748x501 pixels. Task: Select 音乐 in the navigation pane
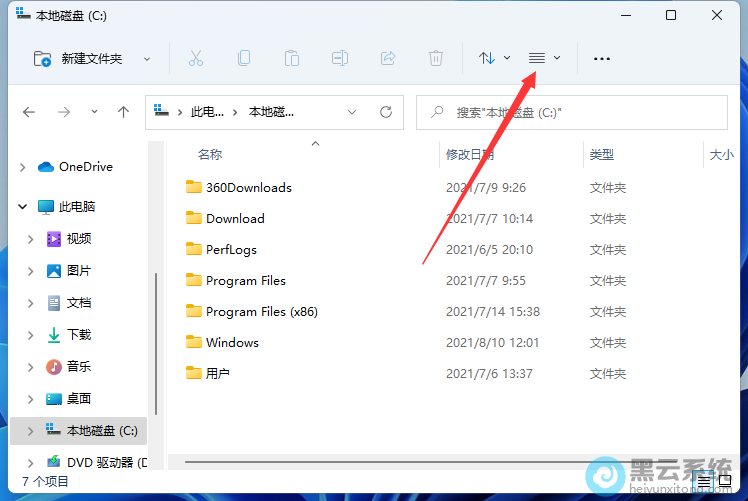(x=79, y=367)
